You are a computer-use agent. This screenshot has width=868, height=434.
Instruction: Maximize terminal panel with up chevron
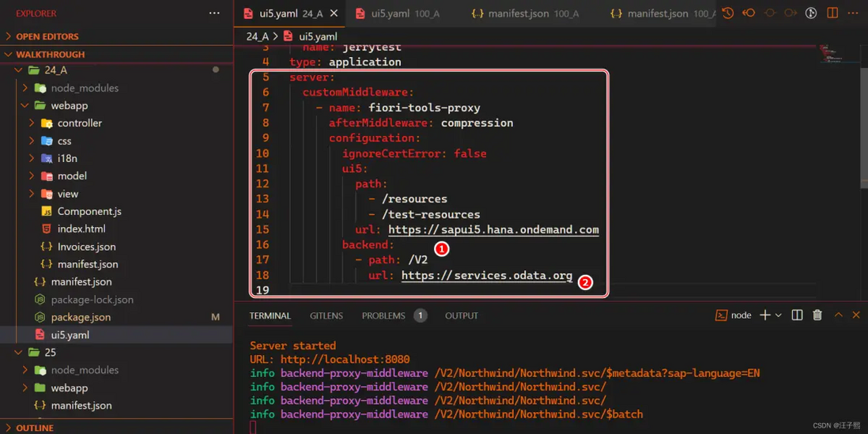point(839,315)
